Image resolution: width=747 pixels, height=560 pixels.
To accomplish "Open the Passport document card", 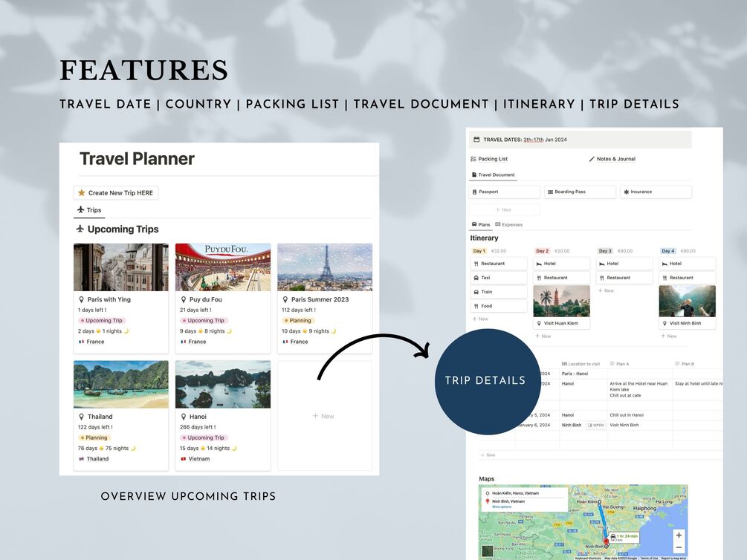I will pos(505,192).
